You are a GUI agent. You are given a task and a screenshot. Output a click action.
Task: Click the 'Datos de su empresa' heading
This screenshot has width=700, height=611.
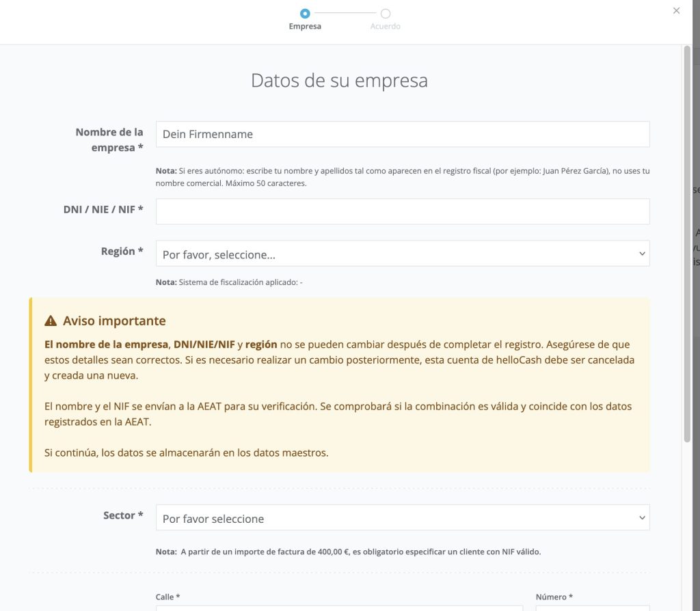(x=339, y=81)
